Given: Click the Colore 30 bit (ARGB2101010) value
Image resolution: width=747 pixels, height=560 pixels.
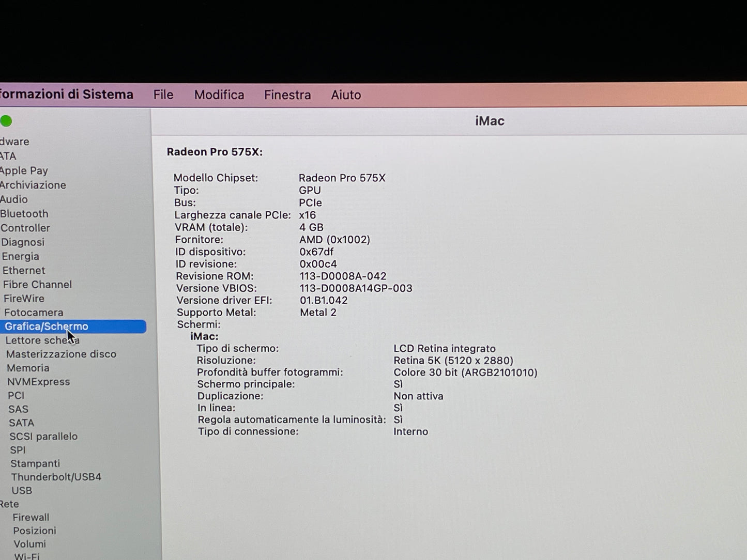Looking at the screenshot, I should coord(465,372).
